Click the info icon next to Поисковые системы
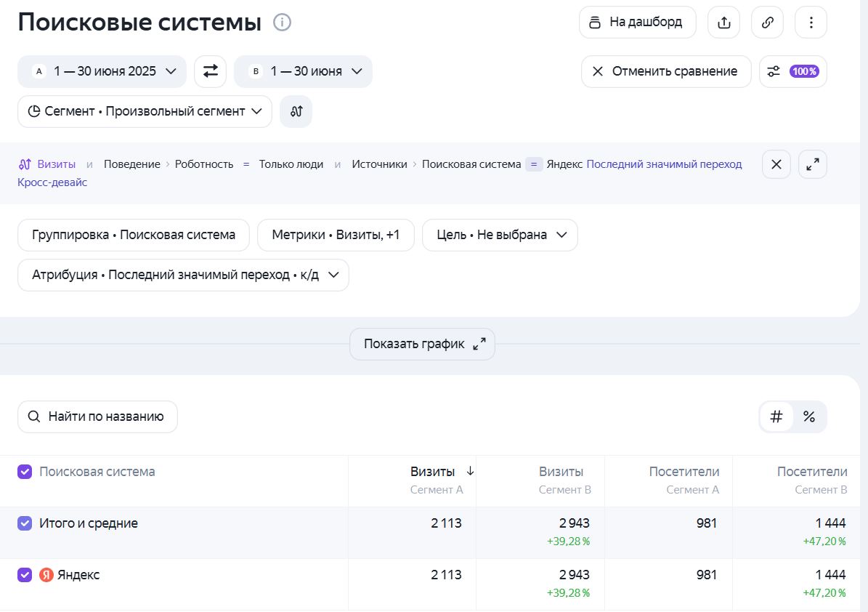The image size is (868, 612). click(282, 23)
